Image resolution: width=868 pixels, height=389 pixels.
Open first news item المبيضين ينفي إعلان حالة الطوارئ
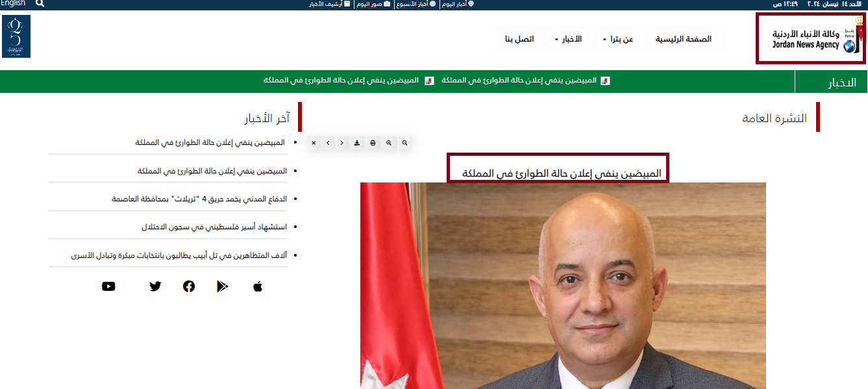click(210, 142)
